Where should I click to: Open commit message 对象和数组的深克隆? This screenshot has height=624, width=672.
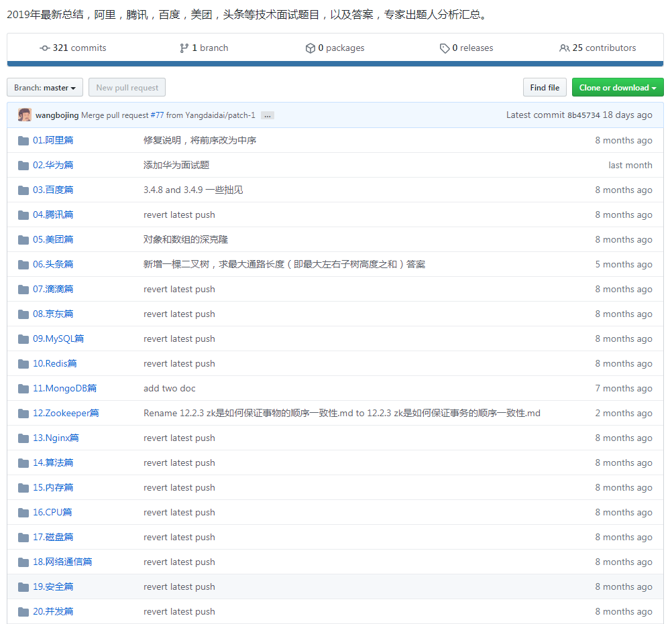click(186, 240)
